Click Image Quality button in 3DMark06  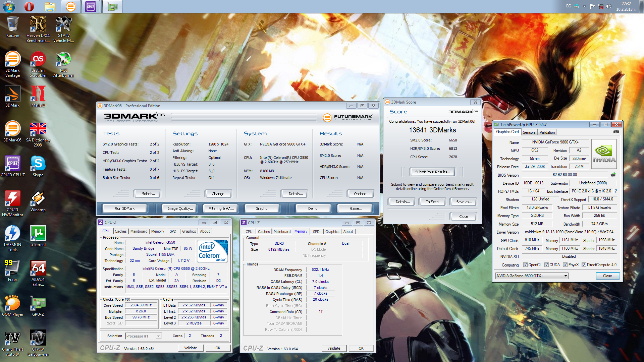(180, 208)
